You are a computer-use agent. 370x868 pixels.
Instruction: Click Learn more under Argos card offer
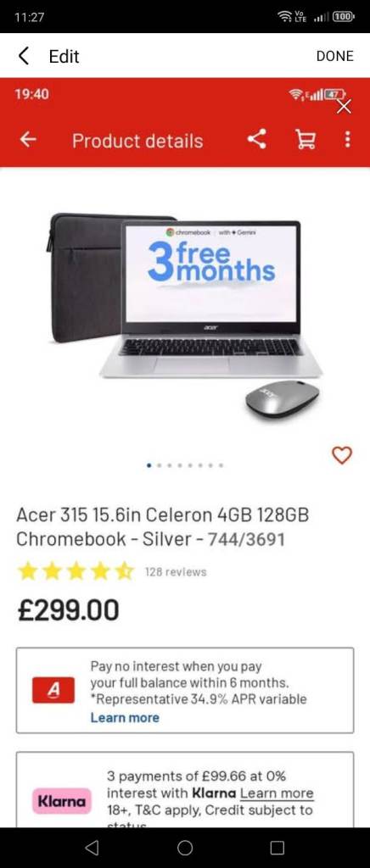tap(125, 717)
